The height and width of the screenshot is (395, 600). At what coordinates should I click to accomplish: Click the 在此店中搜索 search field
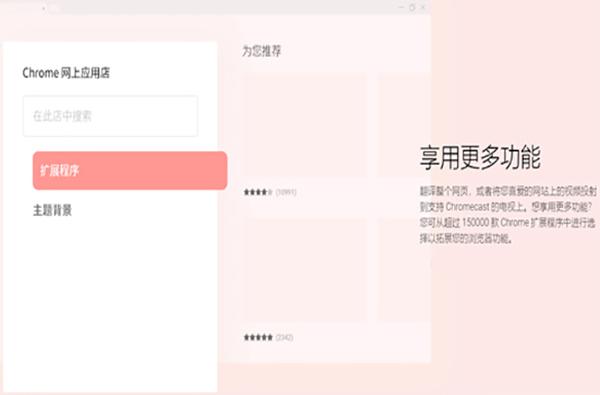pyautogui.click(x=110, y=116)
